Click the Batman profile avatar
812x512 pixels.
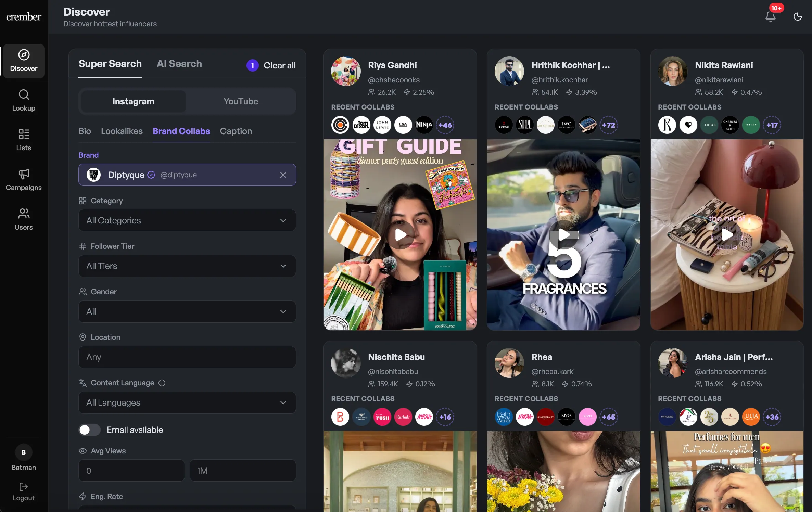(x=24, y=452)
